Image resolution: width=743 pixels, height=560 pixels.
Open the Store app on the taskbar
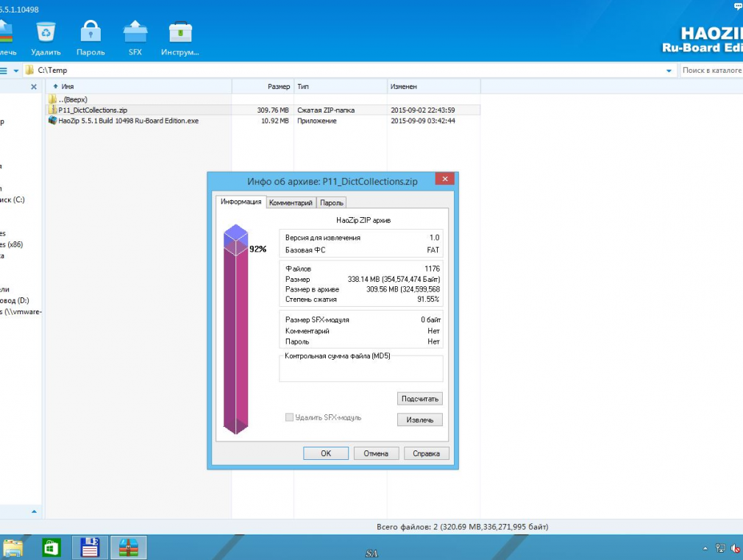coord(51,547)
